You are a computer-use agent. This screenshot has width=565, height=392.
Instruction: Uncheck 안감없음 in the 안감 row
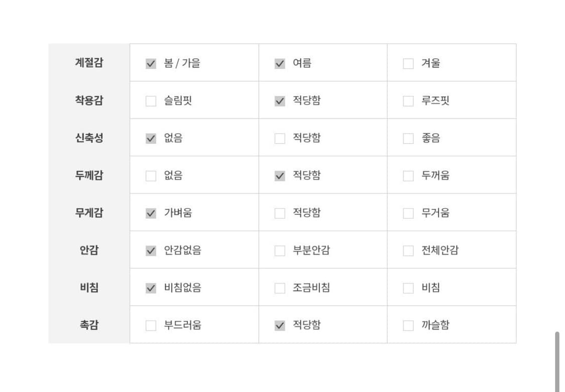pos(151,249)
